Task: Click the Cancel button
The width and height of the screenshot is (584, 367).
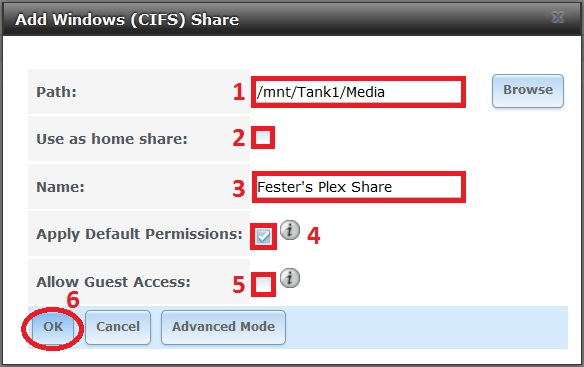Action: click(118, 327)
